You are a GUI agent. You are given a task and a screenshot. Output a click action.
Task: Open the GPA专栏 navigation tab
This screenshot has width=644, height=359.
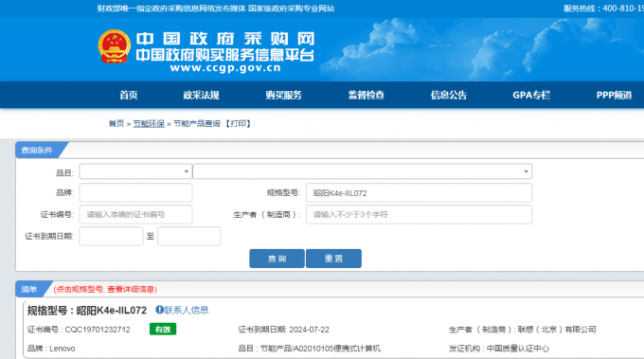531,95
